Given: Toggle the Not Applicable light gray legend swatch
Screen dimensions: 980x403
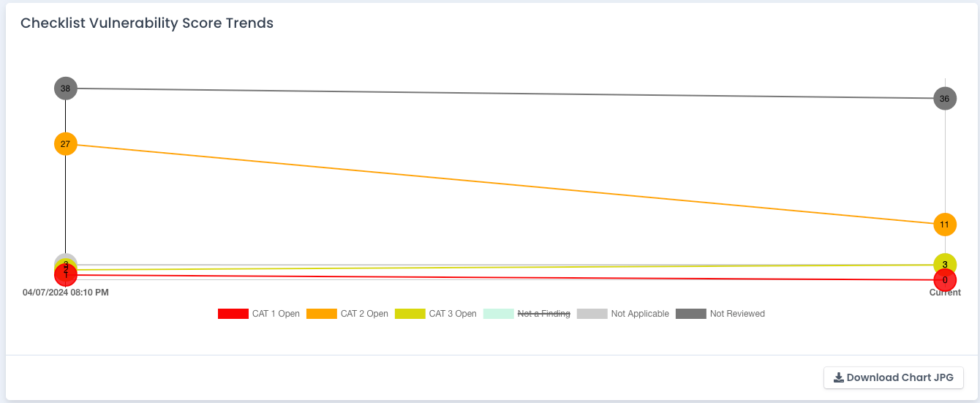Looking at the screenshot, I should pyautogui.click(x=592, y=314).
